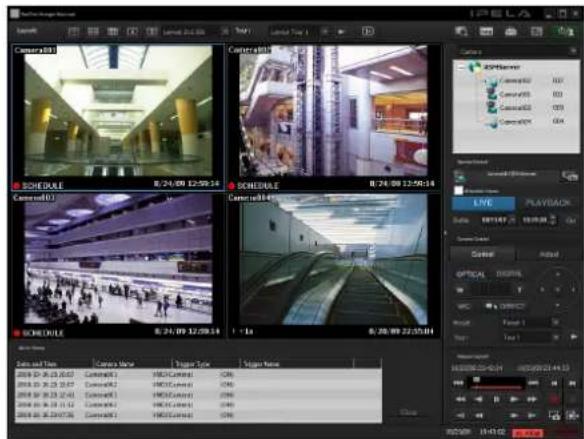Select DIGITAL zoom mode
The image size is (584, 439).
pyautogui.click(x=509, y=274)
